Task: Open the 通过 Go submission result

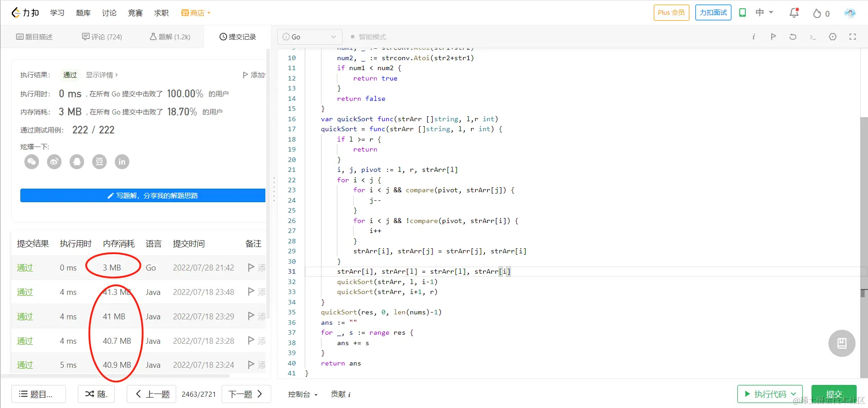Action: tap(25, 268)
